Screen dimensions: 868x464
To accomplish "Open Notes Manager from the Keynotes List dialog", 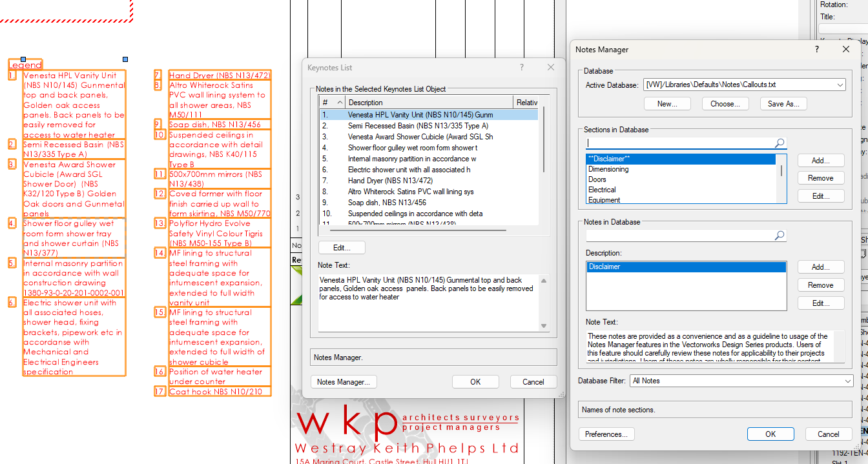I will point(344,381).
